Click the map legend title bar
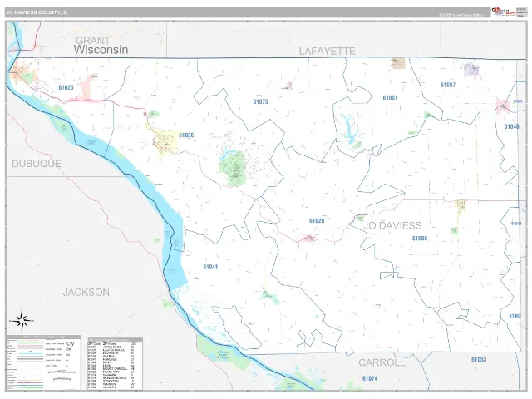The width and height of the screenshot is (532, 399). (x=43, y=337)
